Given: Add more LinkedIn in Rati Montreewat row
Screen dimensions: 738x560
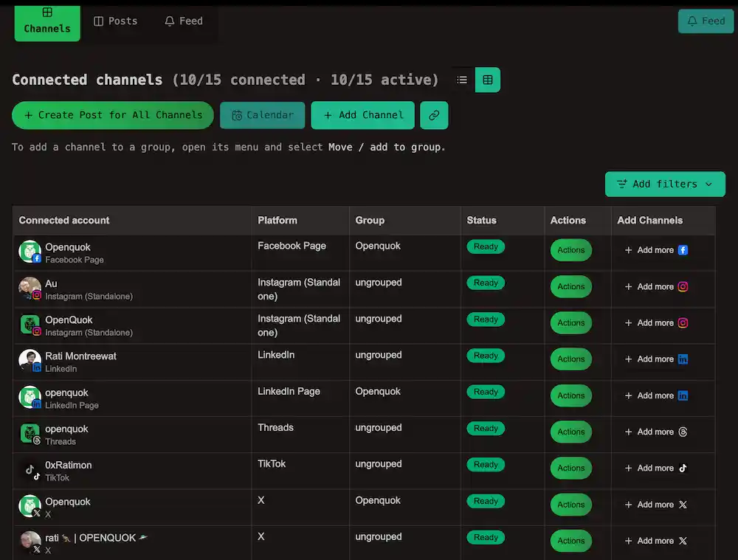Looking at the screenshot, I should [x=656, y=359].
